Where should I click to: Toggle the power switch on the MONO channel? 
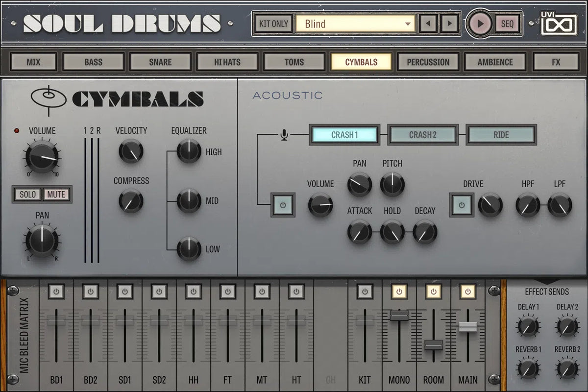coord(399,292)
